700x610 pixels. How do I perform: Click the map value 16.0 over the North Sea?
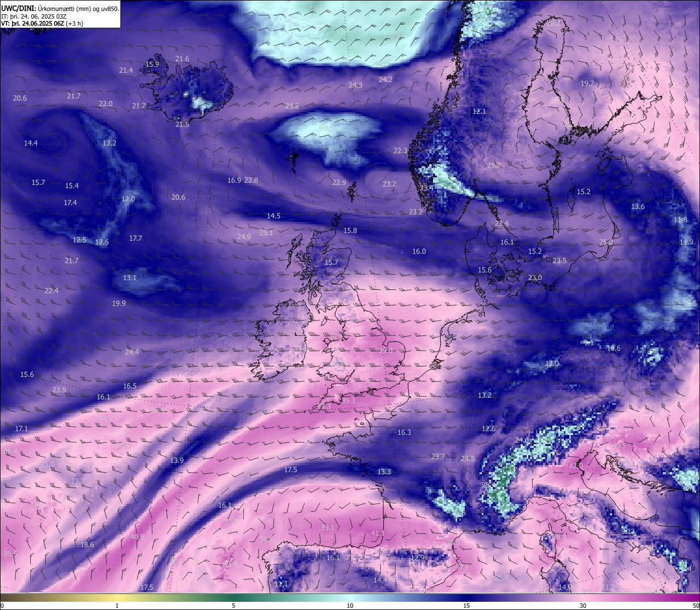coord(419,252)
